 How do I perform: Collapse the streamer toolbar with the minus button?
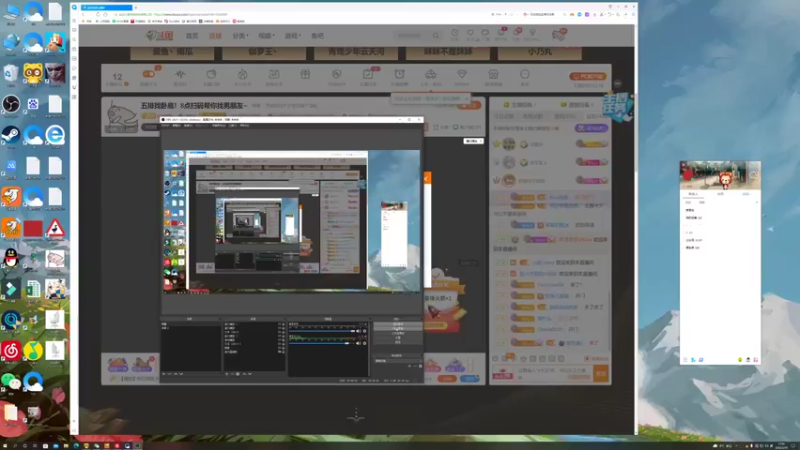point(617,83)
